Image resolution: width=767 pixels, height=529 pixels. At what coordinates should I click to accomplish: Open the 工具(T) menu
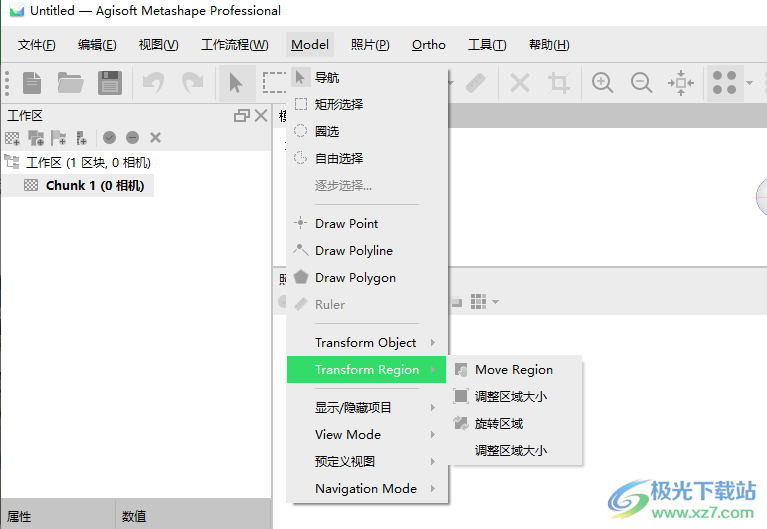(x=487, y=45)
